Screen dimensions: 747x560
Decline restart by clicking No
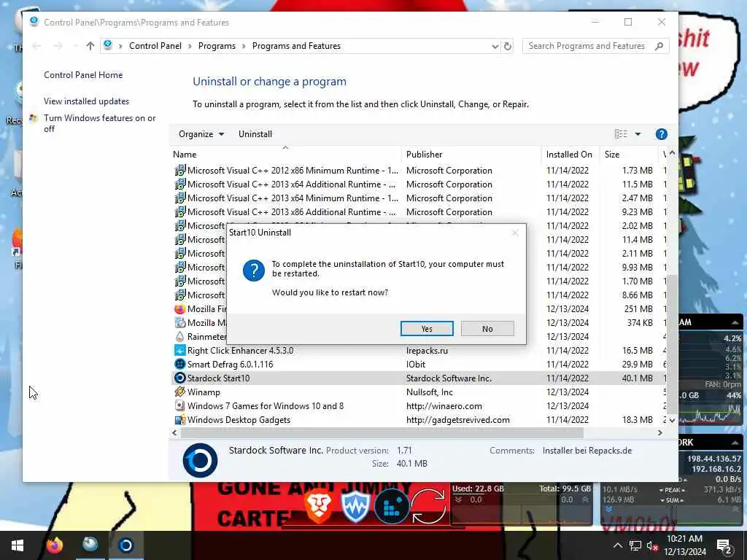point(487,329)
